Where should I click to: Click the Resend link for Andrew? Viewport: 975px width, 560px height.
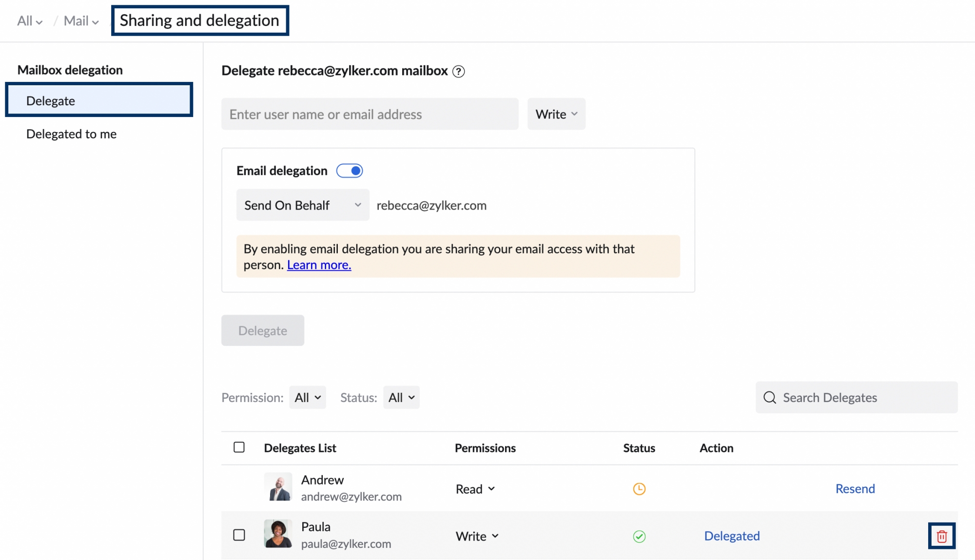coord(855,489)
